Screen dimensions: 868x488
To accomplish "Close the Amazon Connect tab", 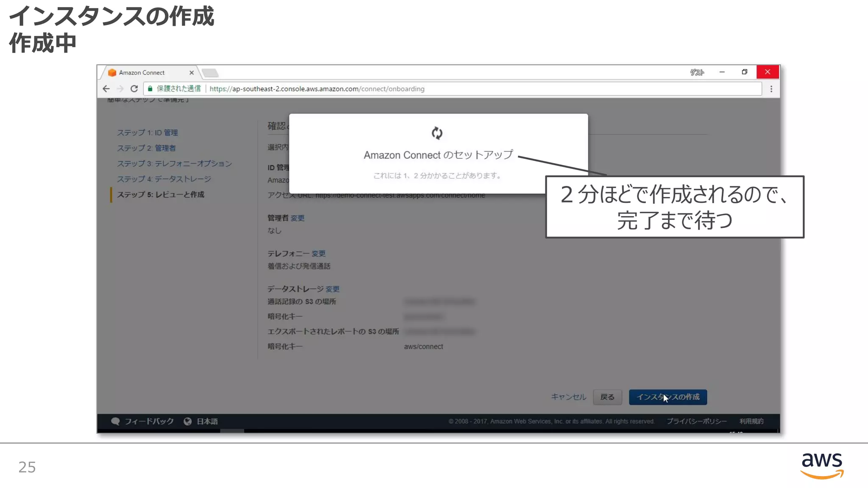I will [192, 72].
